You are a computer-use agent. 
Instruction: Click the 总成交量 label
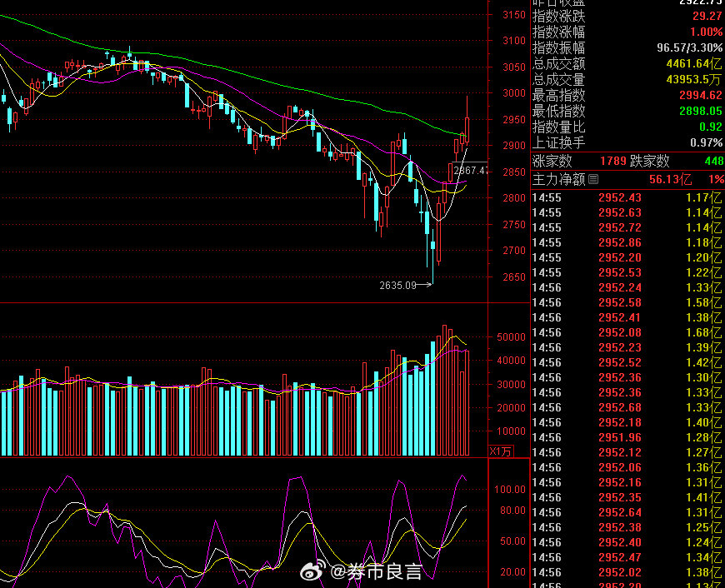coord(558,79)
